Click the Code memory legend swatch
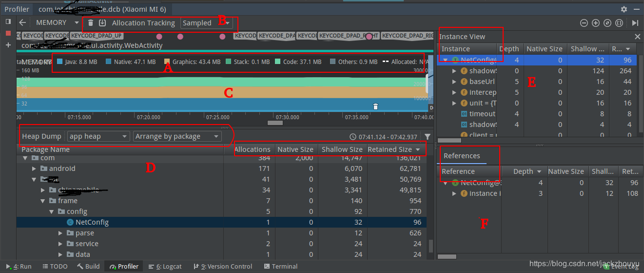 click(278, 62)
